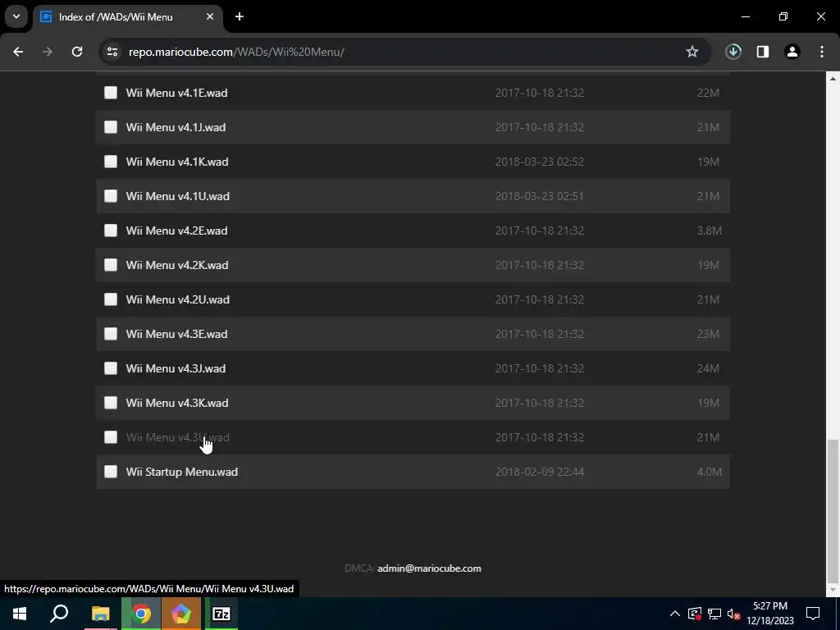Download Wii Startup Menu.wad
Image resolution: width=840 pixels, height=630 pixels.
point(181,472)
